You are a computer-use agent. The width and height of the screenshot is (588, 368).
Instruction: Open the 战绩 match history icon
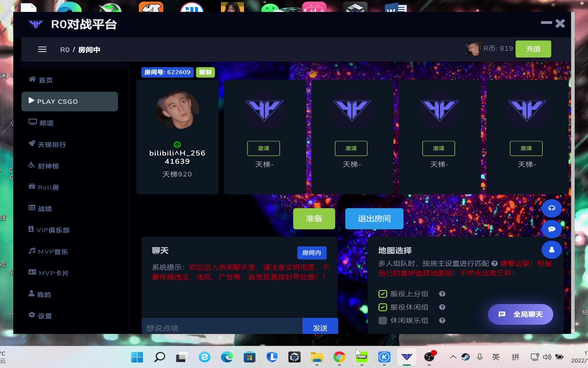coord(32,208)
